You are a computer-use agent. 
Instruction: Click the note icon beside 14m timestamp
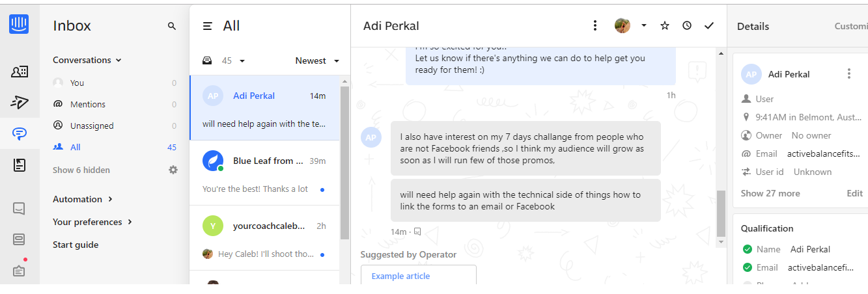(417, 232)
